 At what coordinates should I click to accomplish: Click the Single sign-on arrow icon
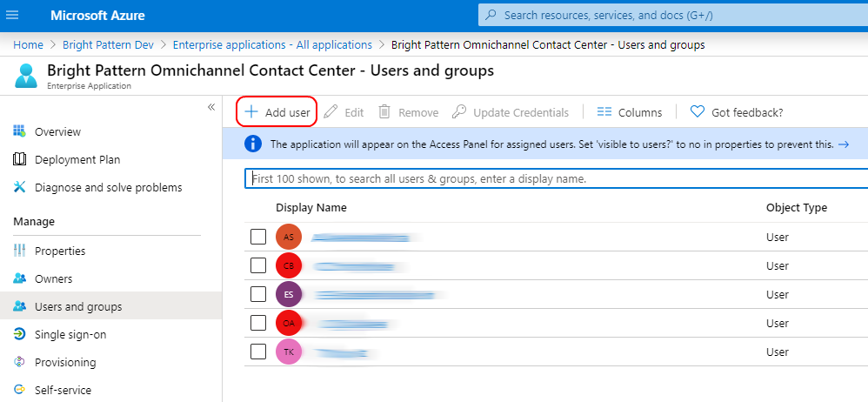[19, 334]
